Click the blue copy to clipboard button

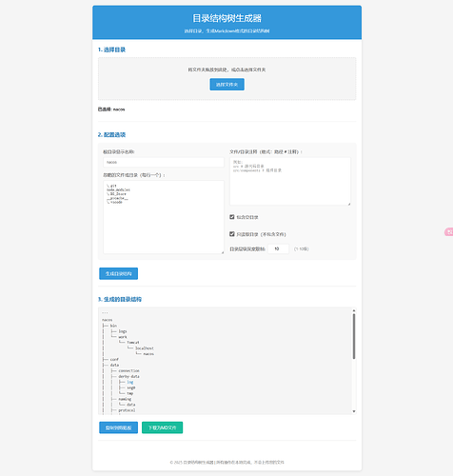[118, 427]
